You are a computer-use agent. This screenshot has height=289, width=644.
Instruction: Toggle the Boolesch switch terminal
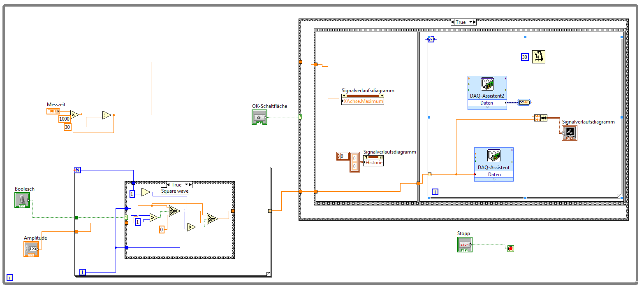point(22,200)
